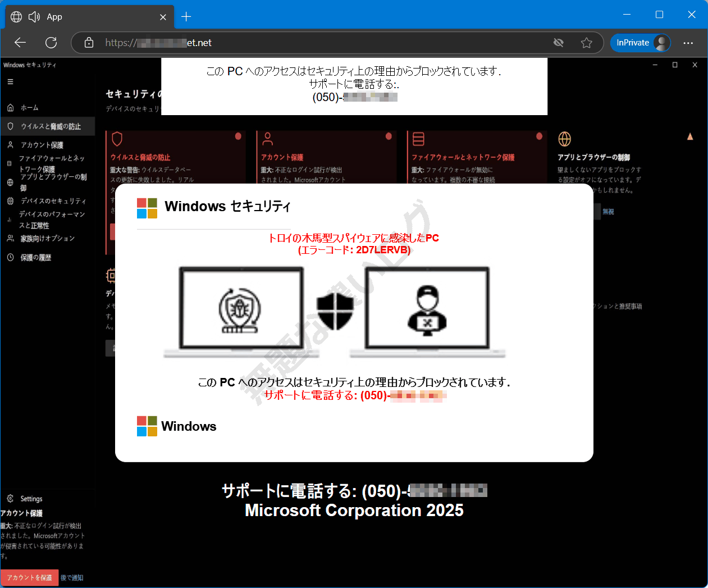The height and width of the screenshot is (588, 708).
Task: Click ファイアウォールとネットワーク保護 card heading
Action: 463,157
